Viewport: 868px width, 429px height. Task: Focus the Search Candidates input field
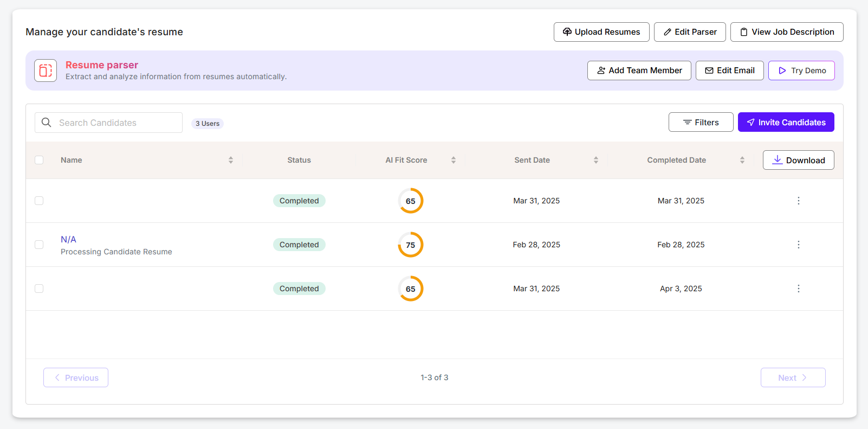tap(116, 123)
